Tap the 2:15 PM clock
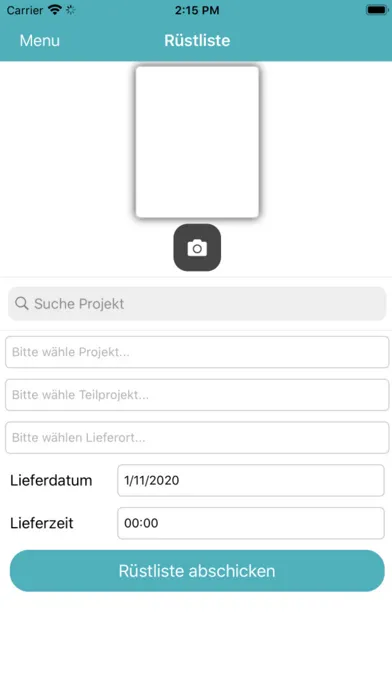The image size is (392, 696). tap(197, 10)
